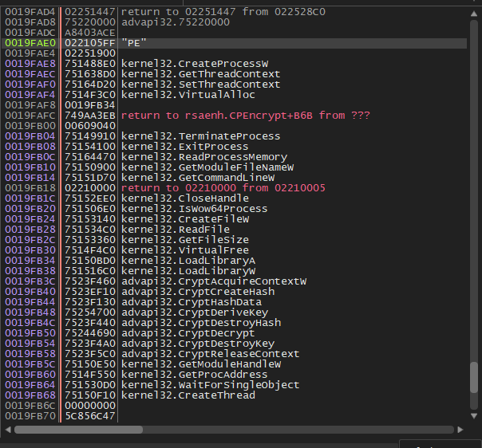Viewport: 482px width, 448px height.
Task: Click value A8403ACE
Action: coord(89,33)
